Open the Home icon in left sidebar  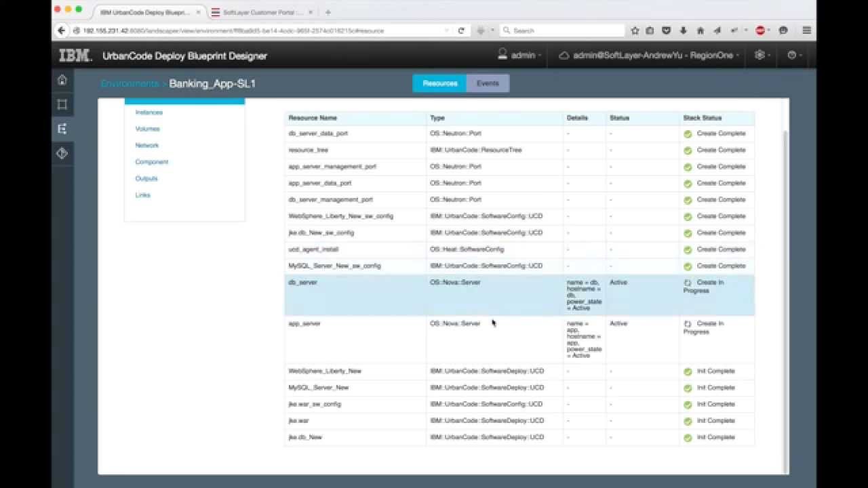(62, 80)
